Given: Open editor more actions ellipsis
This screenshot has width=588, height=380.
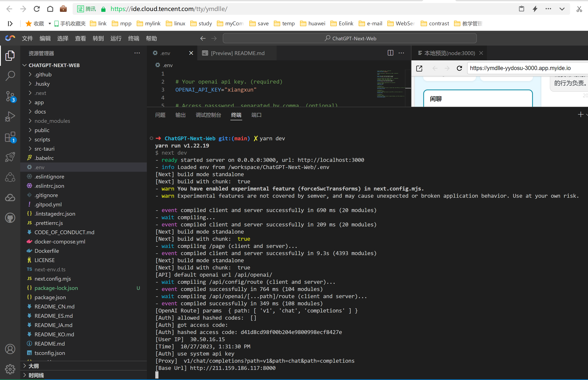Looking at the screenshot, I should (401, 53).
